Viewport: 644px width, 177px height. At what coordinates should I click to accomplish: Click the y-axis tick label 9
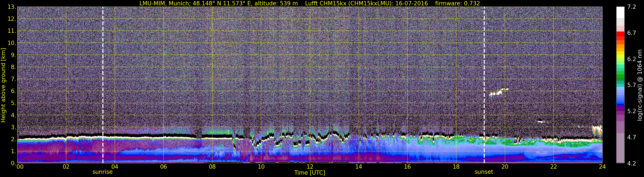13,55
